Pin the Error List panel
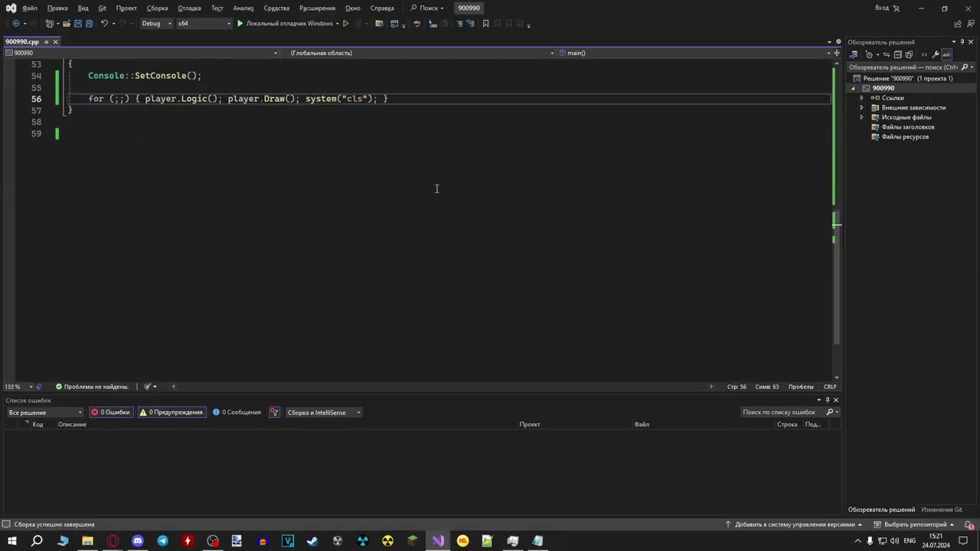 point(827,400)
